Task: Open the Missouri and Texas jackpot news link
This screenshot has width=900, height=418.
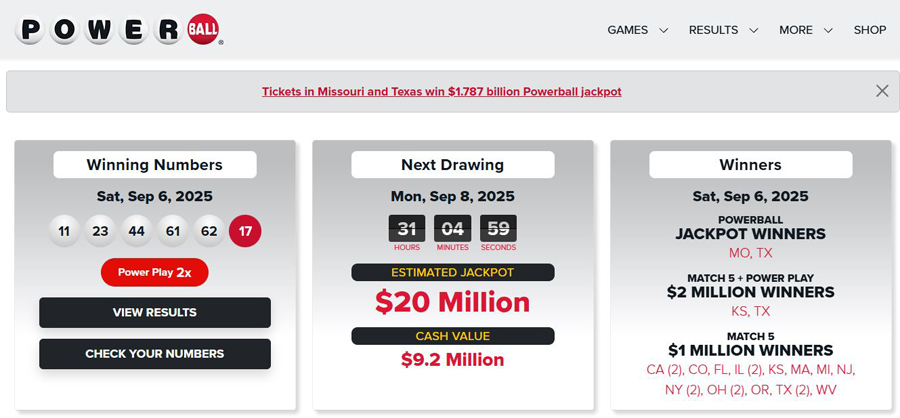Action: click(441, 91)
